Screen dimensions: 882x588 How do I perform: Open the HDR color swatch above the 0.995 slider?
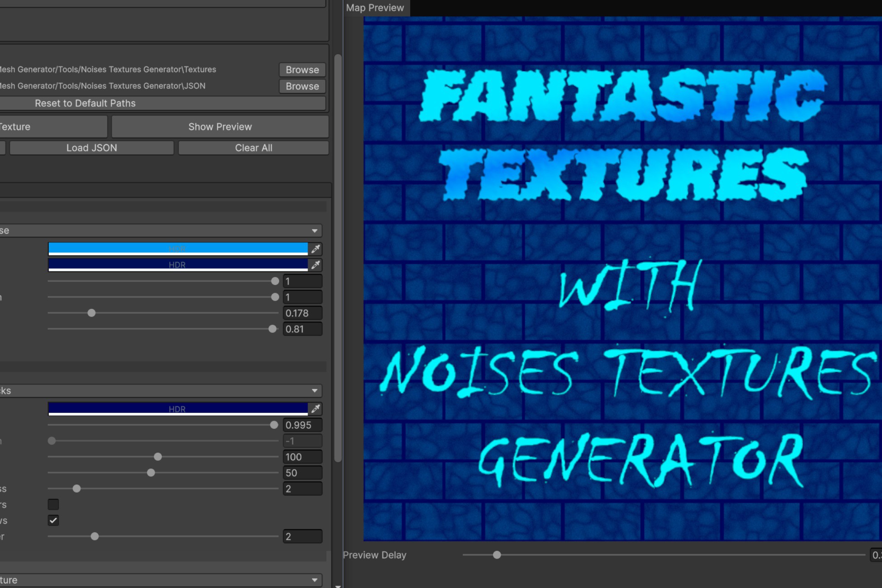click(x=178, y=409)
